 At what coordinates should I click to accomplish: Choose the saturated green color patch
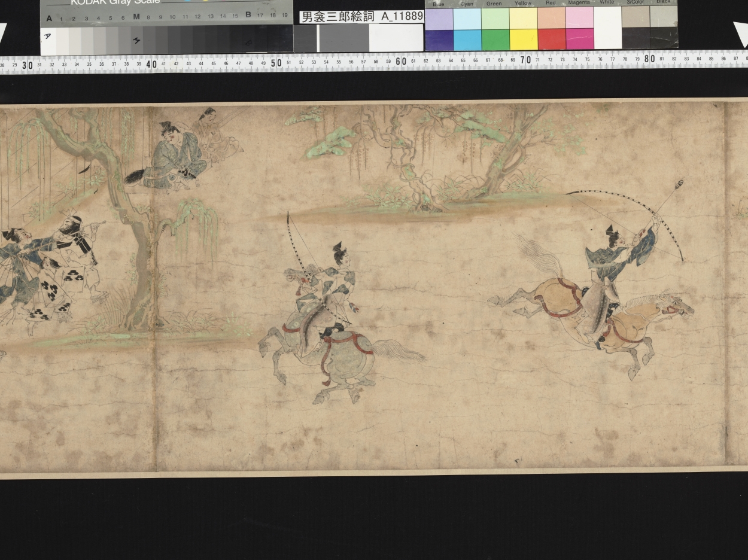tap(495, 39)
